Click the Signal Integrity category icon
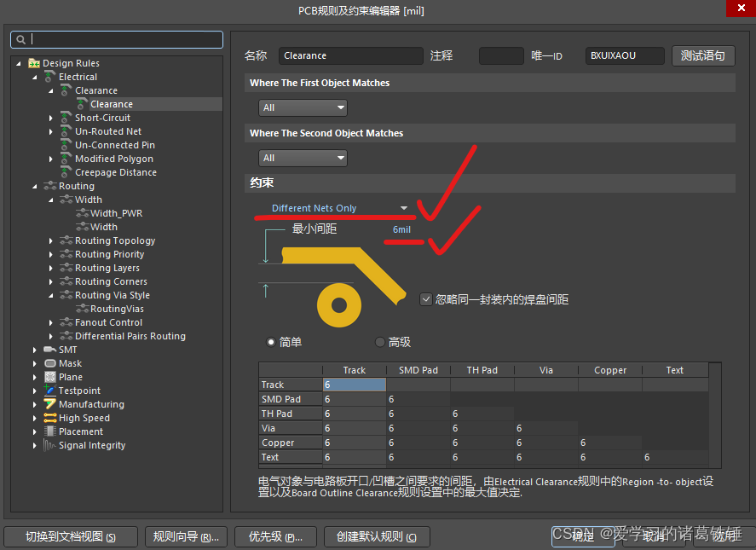 [50, 445]
